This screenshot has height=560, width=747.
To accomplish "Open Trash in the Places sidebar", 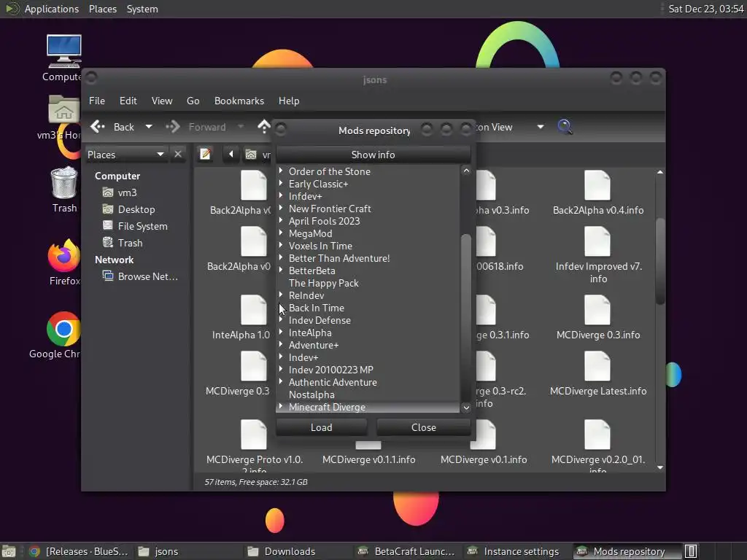I will click(130, 243).
